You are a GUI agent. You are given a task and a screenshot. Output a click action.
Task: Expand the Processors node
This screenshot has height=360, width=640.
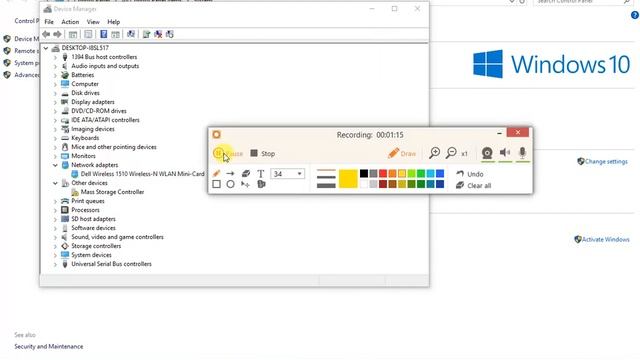click(55, 210)
